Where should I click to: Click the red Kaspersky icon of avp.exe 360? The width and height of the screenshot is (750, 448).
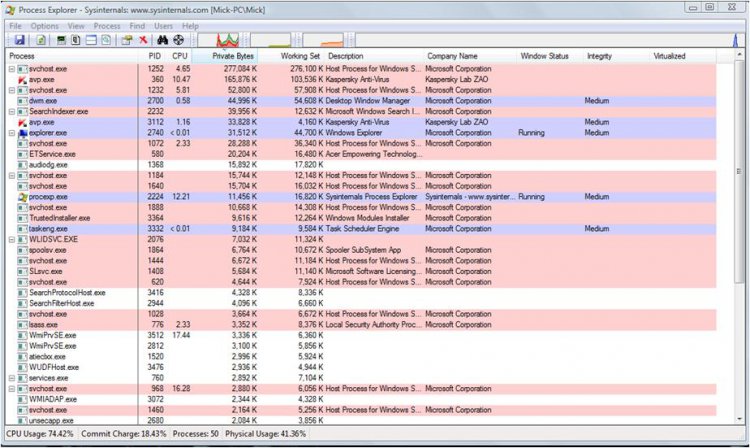(x=22, y=80)
